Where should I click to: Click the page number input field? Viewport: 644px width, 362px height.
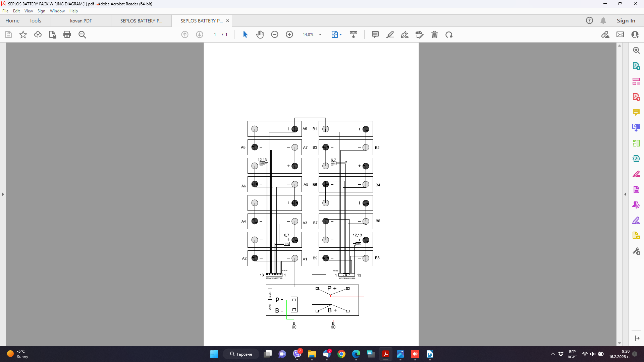215,35
